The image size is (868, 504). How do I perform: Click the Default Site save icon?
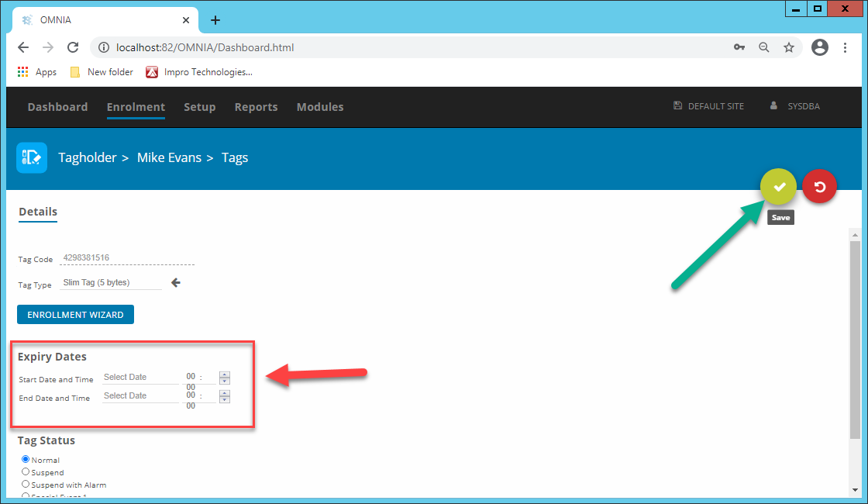677,105
